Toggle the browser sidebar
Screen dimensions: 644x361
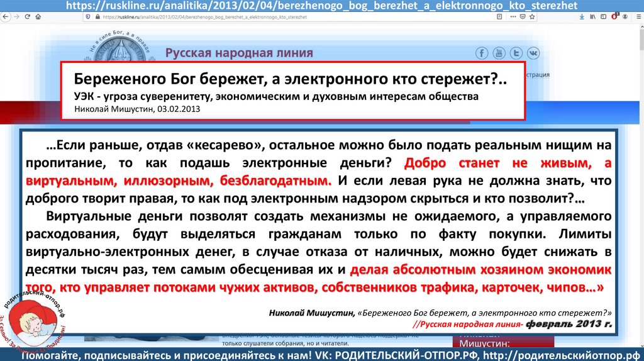(x=603, y=17)
